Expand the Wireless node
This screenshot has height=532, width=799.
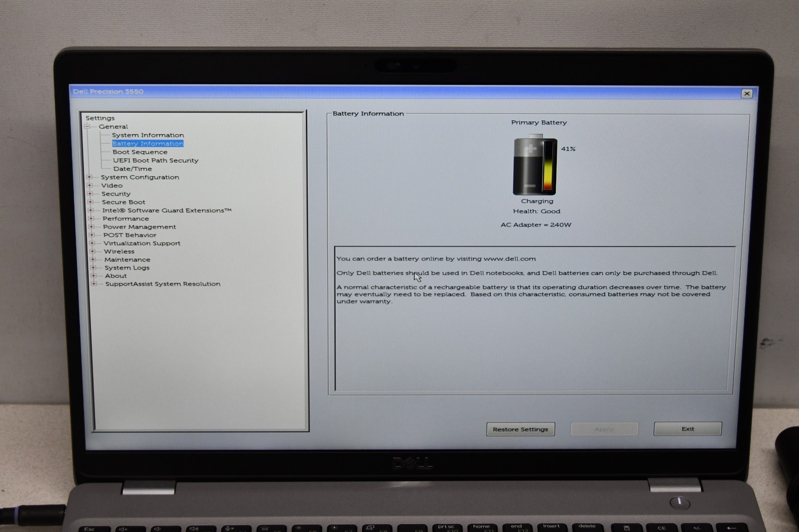point(92,251)
